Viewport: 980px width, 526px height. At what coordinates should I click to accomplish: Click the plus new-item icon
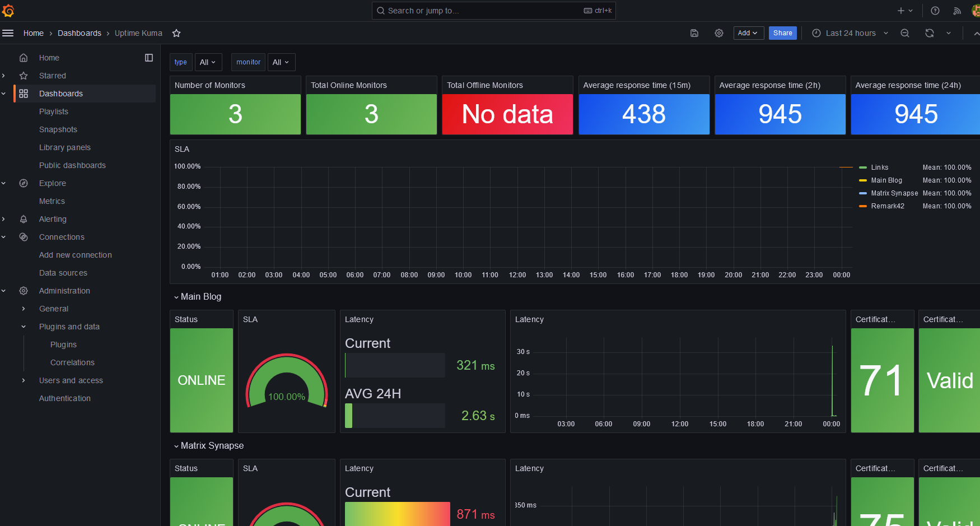[x=905, y=11]
